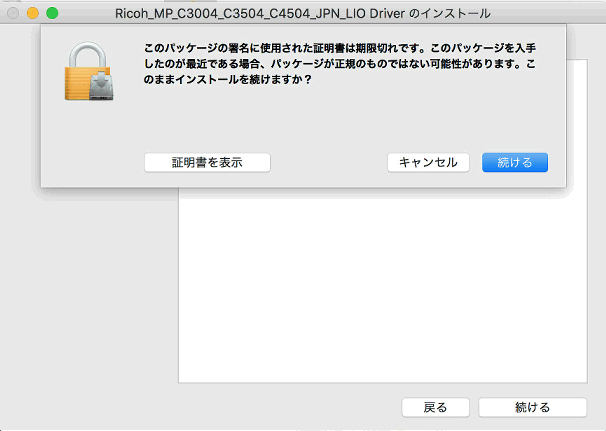Click the padlock icon in the certificate warning
Screen dimensions: 606x431
pyautogui.click(x=88, y=78)
